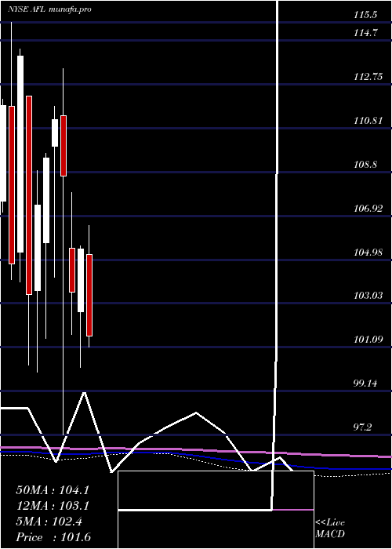This screenshot has width=392, height=549.
Task: Select the 114.7 price axis label
Action: pyautogui.click(x=365, y=33)
